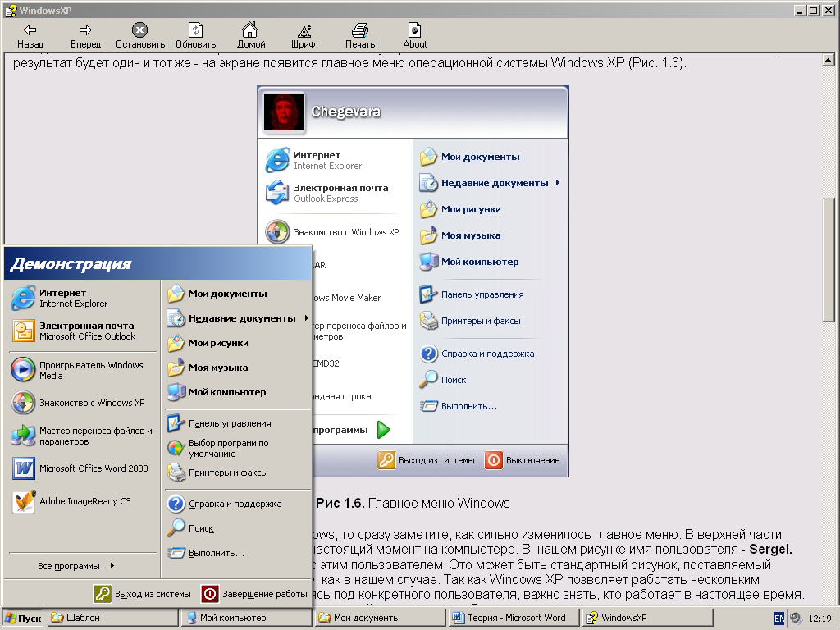The height and width of the screenshot is (630, 840).
Task: Print the page with Печать
Action: [360, 36]
